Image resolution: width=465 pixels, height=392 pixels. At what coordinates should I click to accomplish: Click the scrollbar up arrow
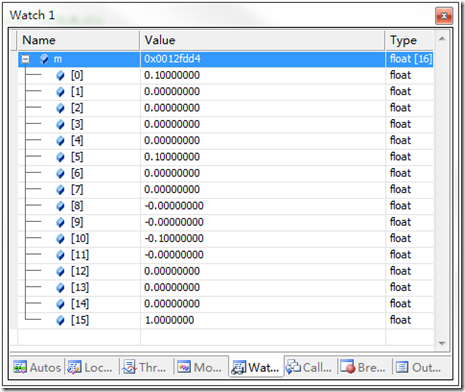coord(442,39)
